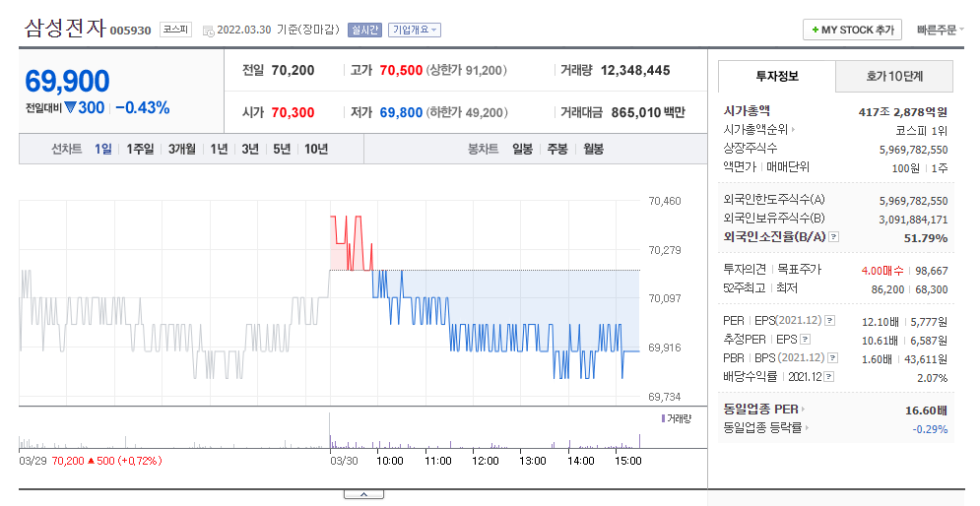The height and width of the screenshot is (506, 980).
Task: Click the 70,460 price axis label
Action: 665,201
